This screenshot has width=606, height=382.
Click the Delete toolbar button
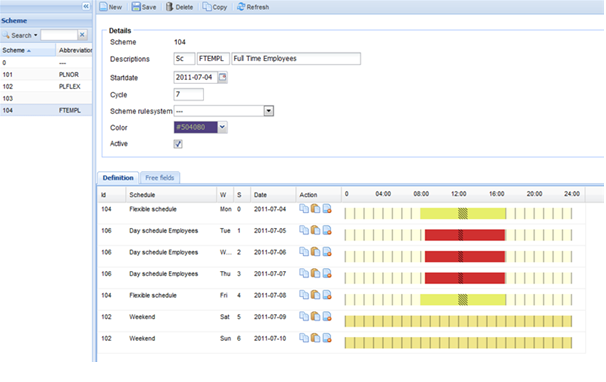tap(179, 7)
